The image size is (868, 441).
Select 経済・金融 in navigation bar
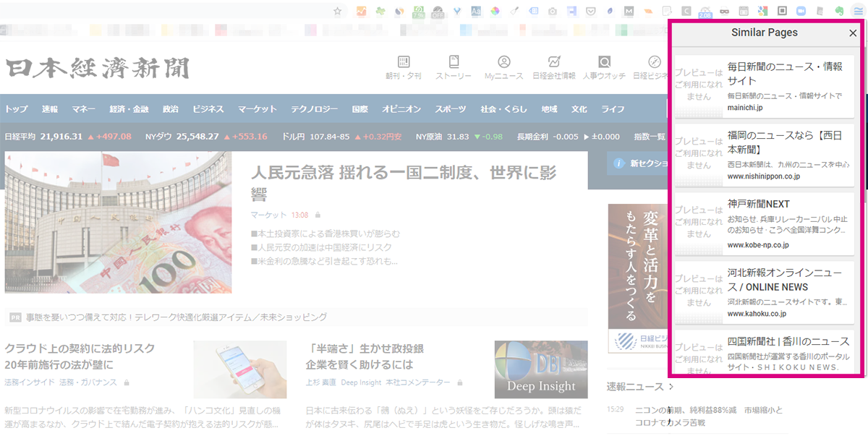(129, 109)
